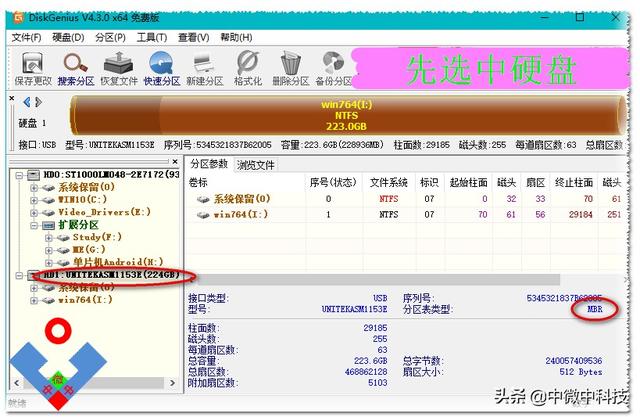The height and width of the screenshot is (417, 640).
Task: Select 扩展分区 in the tree
Action: (78, 225)
